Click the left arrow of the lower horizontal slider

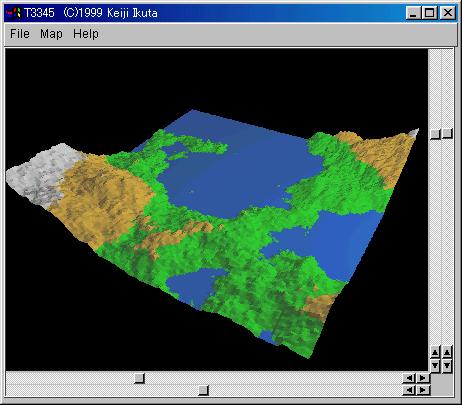409,390
